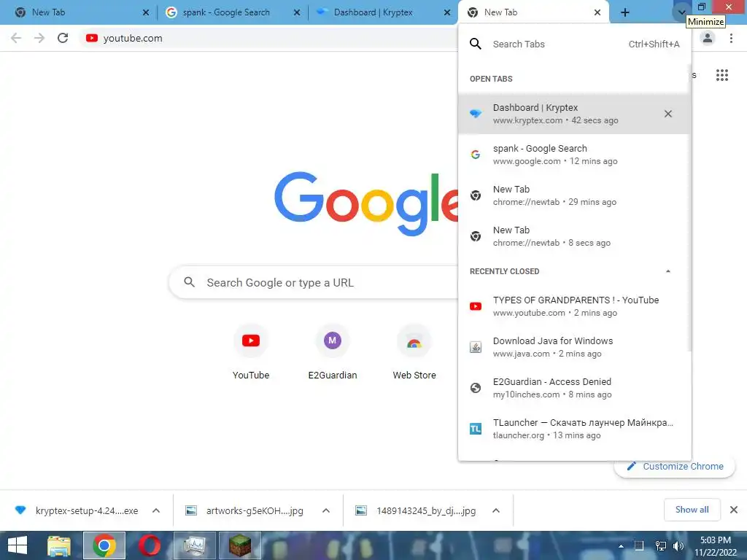Toggle the tab search dropdown button
Screen dimensions: 747x560
pos(681,13)
